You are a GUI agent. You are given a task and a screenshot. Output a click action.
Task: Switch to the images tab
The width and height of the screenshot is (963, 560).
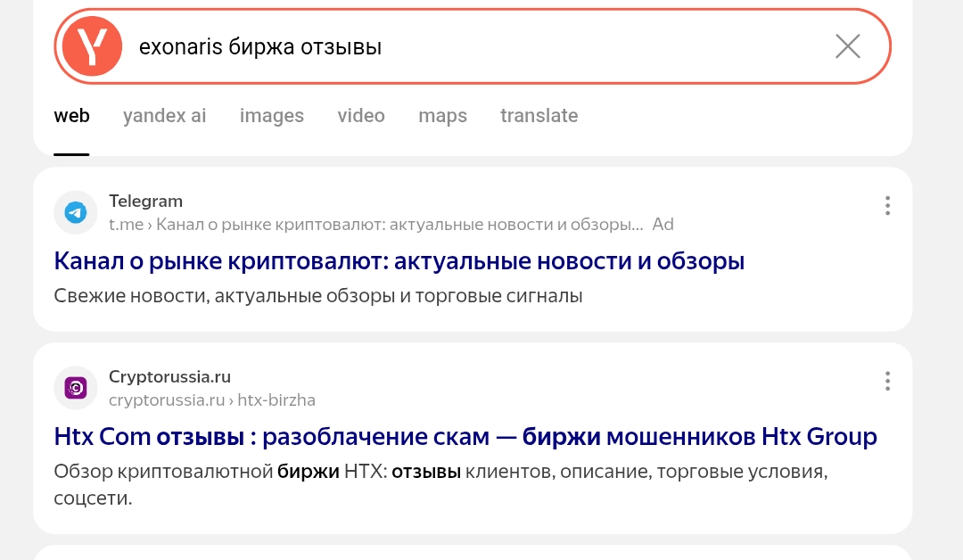coord(272,116)
